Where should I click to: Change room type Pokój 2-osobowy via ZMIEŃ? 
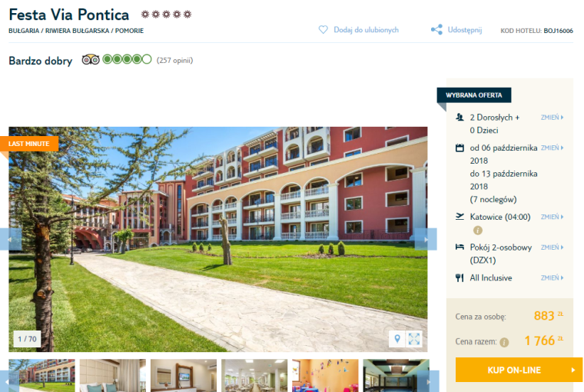click(x=552, y=247)
